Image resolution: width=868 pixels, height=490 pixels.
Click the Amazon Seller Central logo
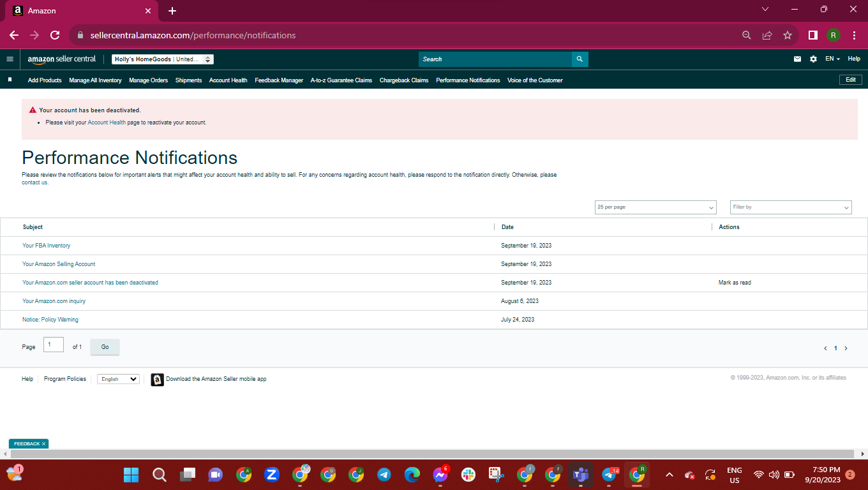tap(62, 59)
